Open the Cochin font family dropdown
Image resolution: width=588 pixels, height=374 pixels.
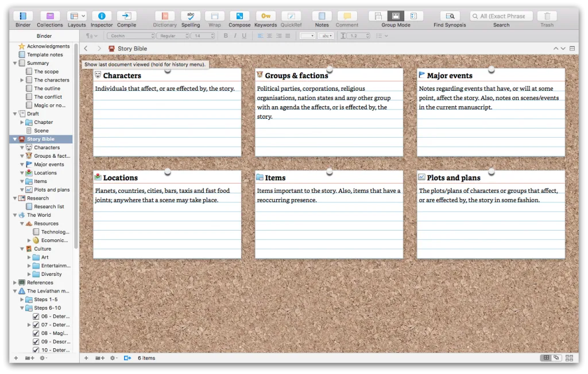(x=131, y=36)
